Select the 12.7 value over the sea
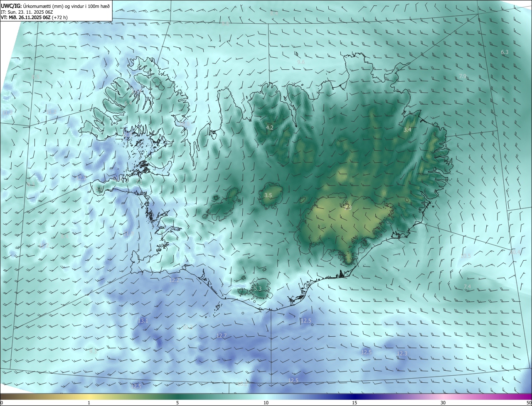The width and height of the screenshot is (532, 406). 222,336
